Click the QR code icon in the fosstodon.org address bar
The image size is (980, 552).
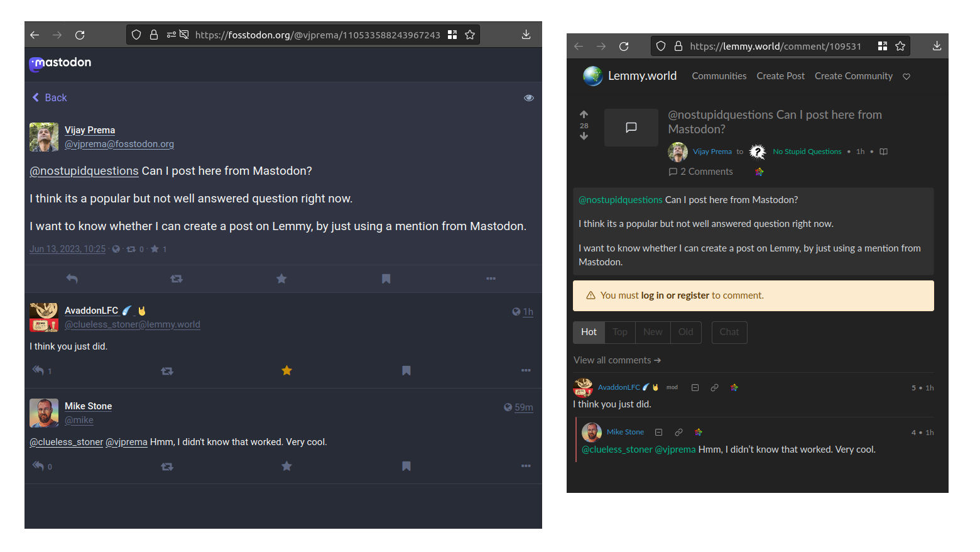click(x=452, y=35)
